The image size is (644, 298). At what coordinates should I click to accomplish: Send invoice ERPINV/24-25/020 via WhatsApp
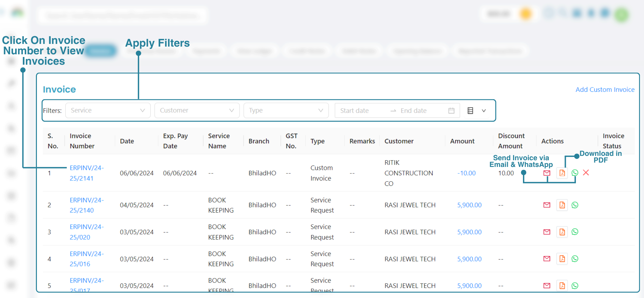pos(575,232)
